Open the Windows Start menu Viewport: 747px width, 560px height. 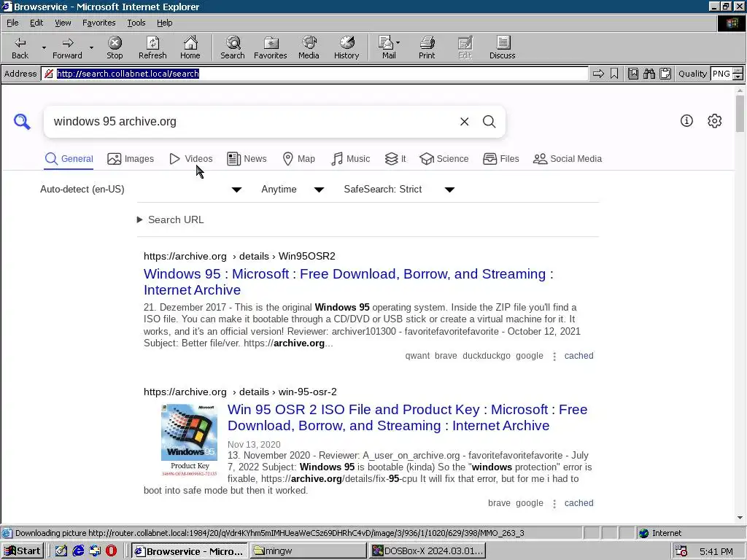23,551
